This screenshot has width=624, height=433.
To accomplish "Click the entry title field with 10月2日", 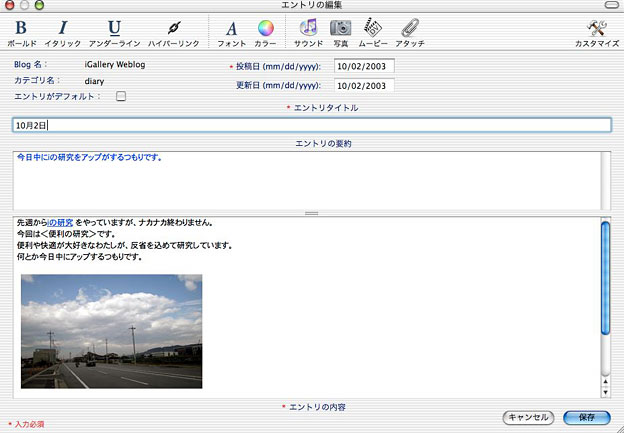I will click(312, 125).
